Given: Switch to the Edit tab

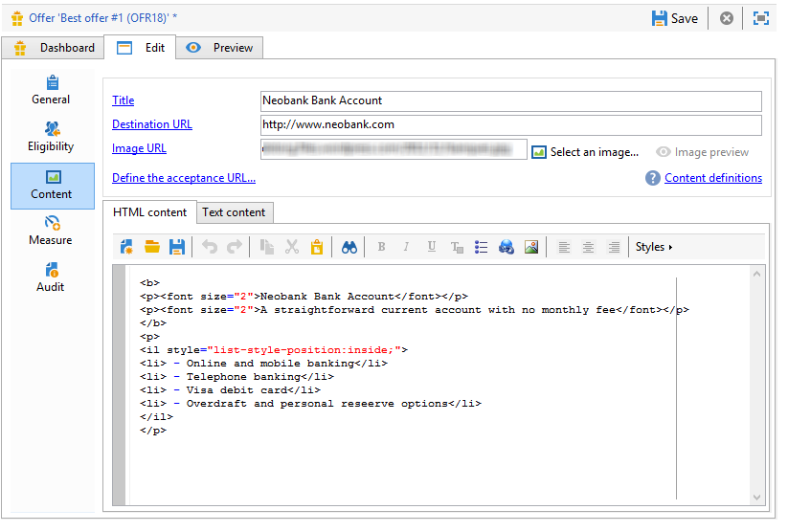Looking at the screenshot, I should pos(140,48).
